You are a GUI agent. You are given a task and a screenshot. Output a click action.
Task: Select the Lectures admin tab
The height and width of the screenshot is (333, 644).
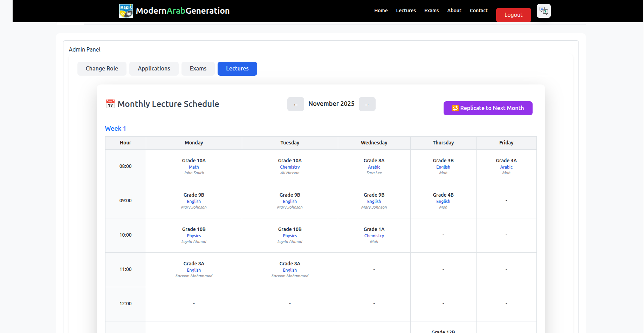237,69
